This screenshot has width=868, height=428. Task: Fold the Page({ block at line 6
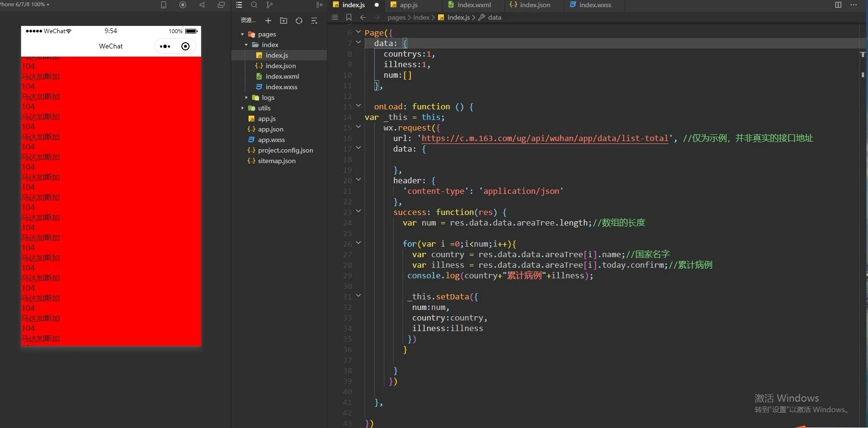click(358, 32)
